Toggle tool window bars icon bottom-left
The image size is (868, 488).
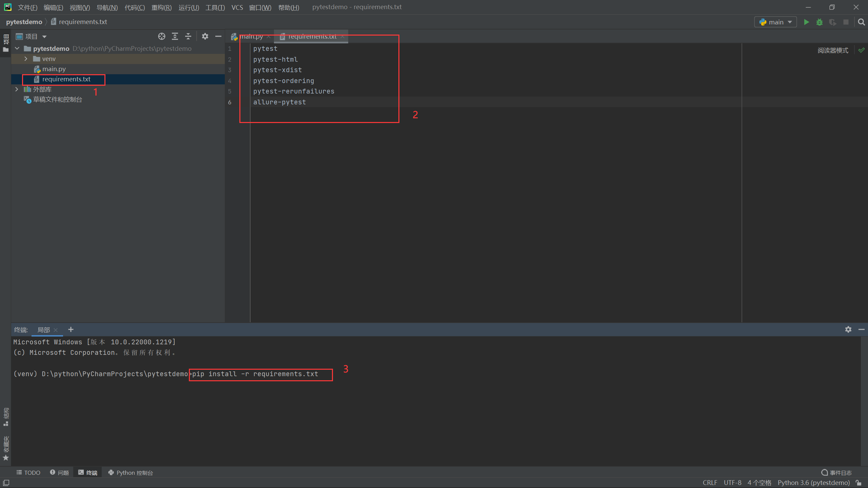coord(6,483)
